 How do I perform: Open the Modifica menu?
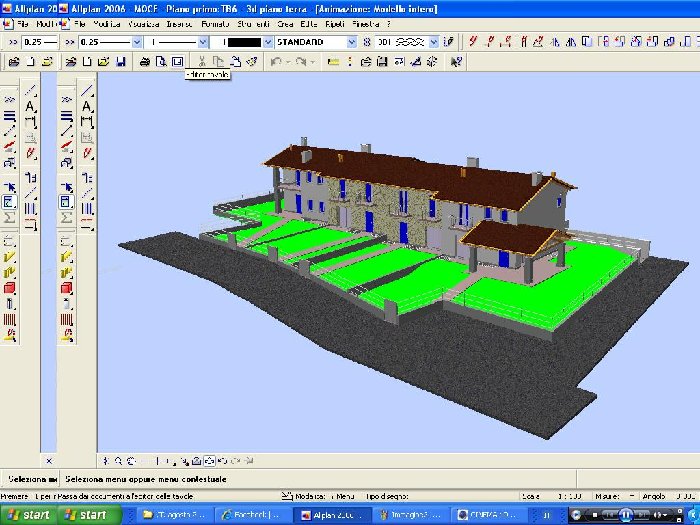click(107, 24)
